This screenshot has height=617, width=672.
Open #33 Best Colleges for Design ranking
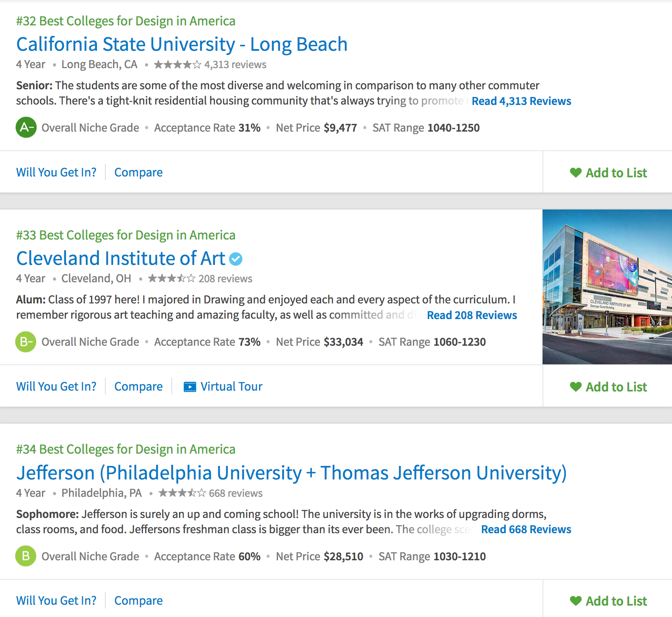coord(126,235)
